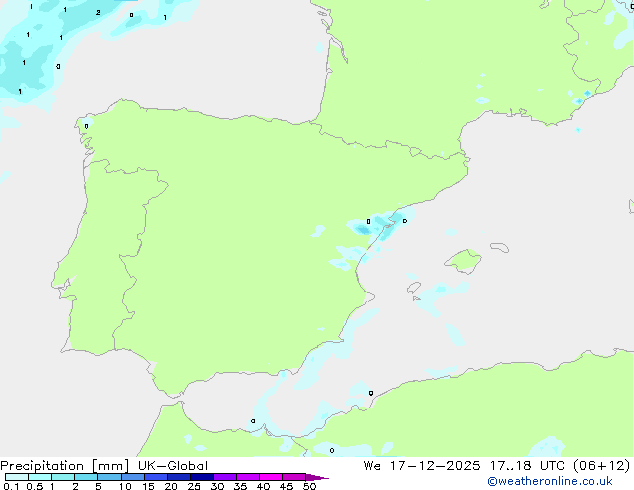Image resolution: width=634 pixels, height=490 pixels.
Task: Click the legend swatch between 45 and 50
Action: [x=294, y=477]
